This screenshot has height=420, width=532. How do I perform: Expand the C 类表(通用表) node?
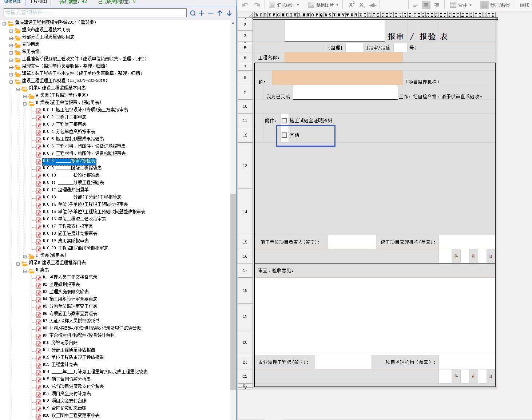click(25, 257)
